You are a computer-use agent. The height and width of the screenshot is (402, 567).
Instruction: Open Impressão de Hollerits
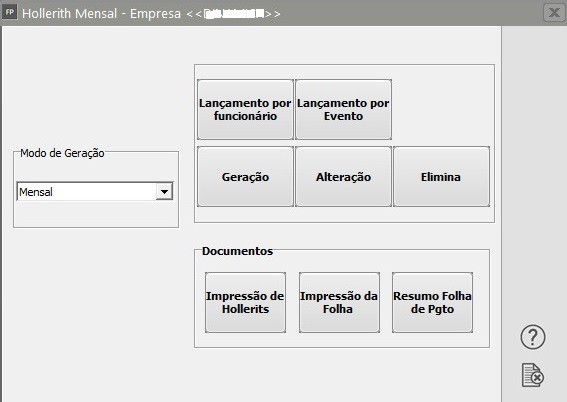[245, 303]
